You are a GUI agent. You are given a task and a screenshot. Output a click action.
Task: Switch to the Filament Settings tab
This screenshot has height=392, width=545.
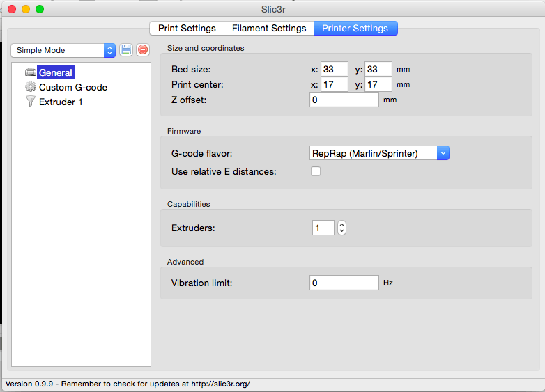point(269,28)
